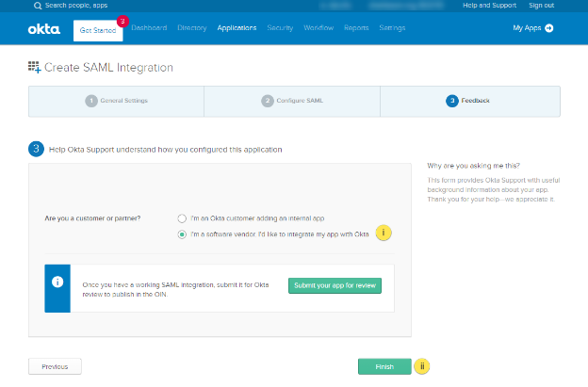Click the search magnifier icon
The height and width of the screenshot is (387, 588).
click(x=38, y=6)
